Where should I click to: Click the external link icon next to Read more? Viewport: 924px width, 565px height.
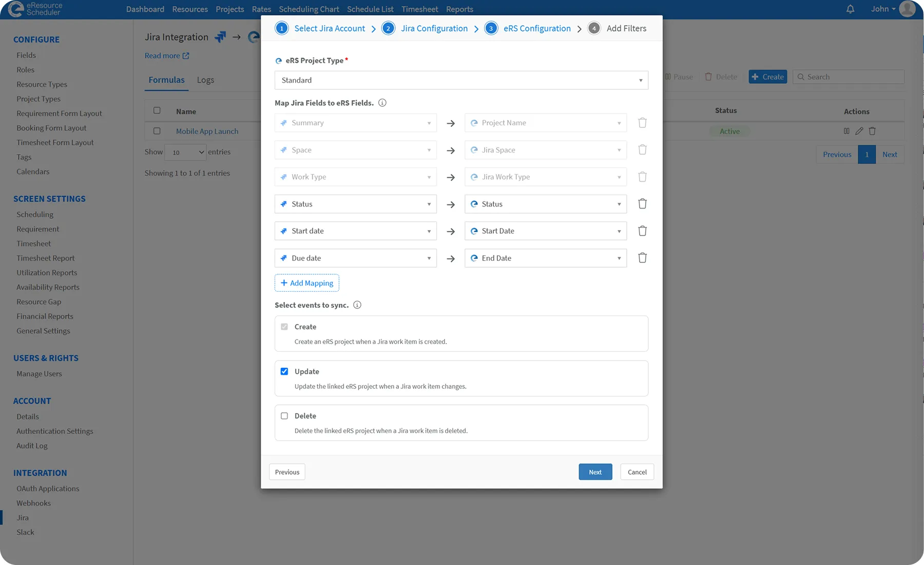click(186, 55)
